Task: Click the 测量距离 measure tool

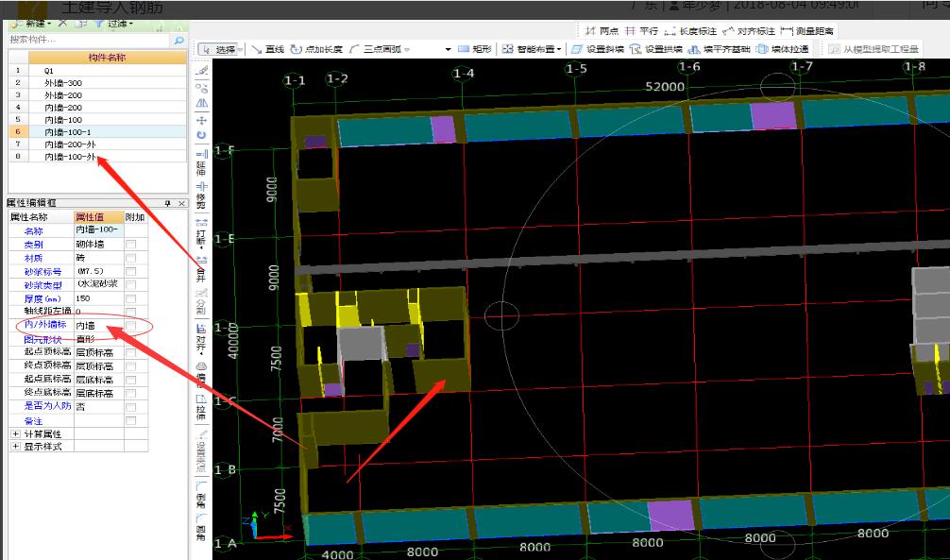Action: click(807, 31)
